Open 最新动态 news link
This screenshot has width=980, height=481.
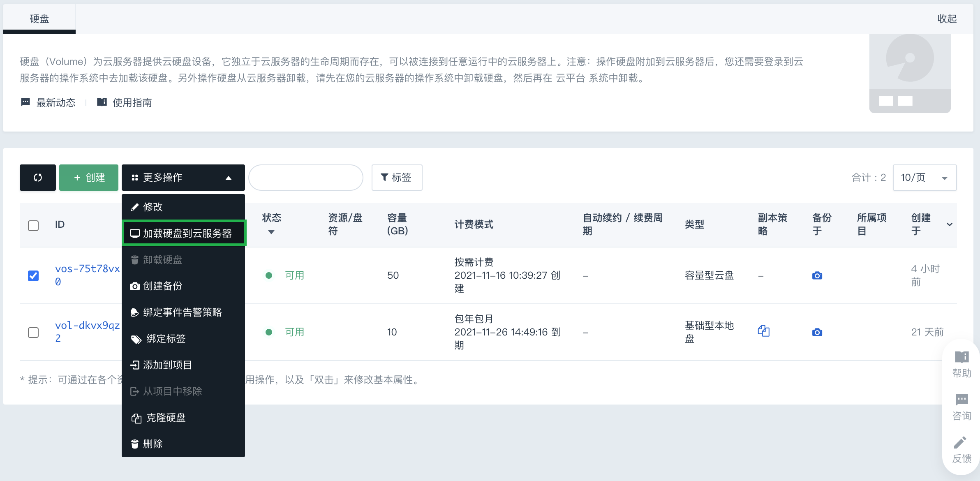[48, 102]
